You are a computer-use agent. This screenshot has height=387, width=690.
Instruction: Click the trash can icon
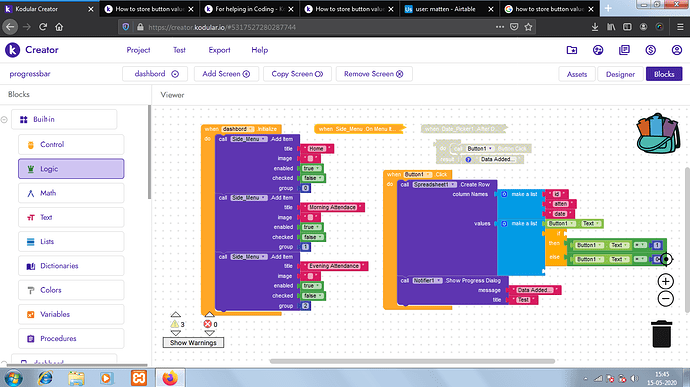tap(661, 334)
